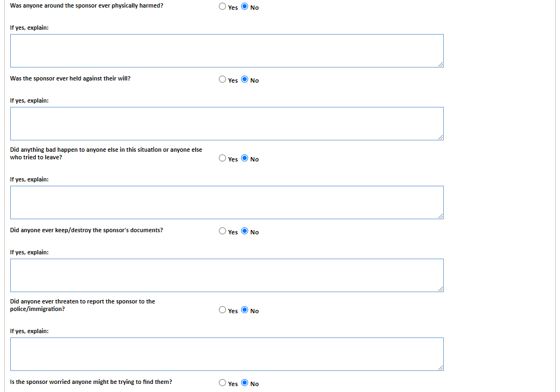Click explanation box under anything bad happen question
This screenshot has width=560, height=392.
click(x=226, y=202)
